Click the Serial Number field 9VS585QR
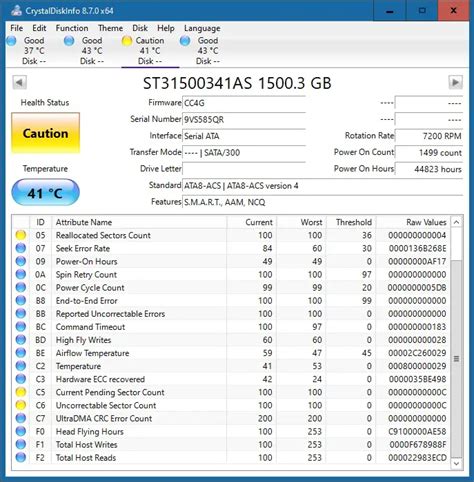Image resolution: width=474 pixels, height=482 pixels. point(244,120)
